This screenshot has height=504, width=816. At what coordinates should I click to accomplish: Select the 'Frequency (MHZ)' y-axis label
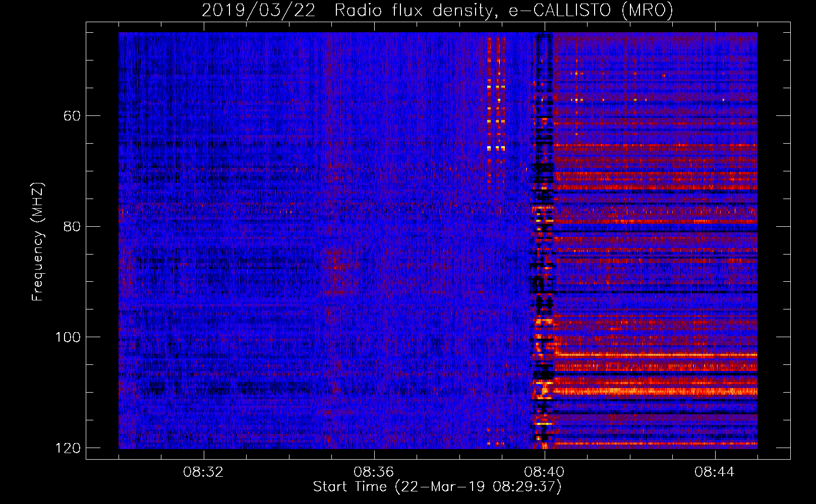click(38, 242)
